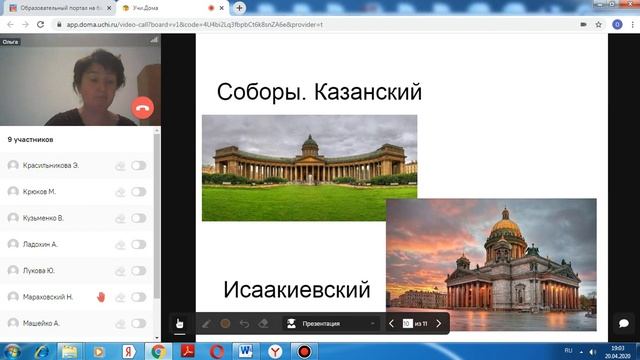Open the volume control in the tray
The image size is (640, 360).
tap(593, 352)
